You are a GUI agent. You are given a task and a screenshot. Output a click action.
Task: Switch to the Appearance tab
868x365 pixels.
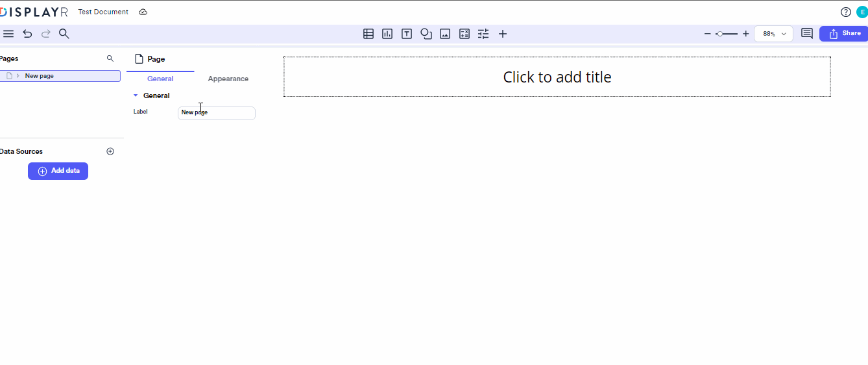228,79
